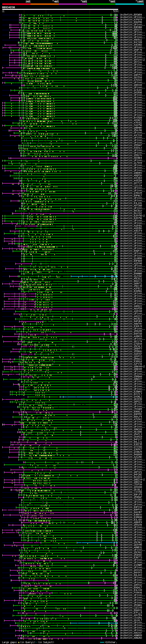Click the UniRef100_P09406 label
The height and width of the screenshot is (644, 146).
[131, 593]
